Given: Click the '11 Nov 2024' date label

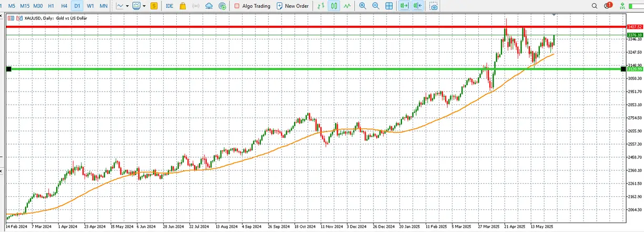Looking at the screenshot, I should (331, 227).
